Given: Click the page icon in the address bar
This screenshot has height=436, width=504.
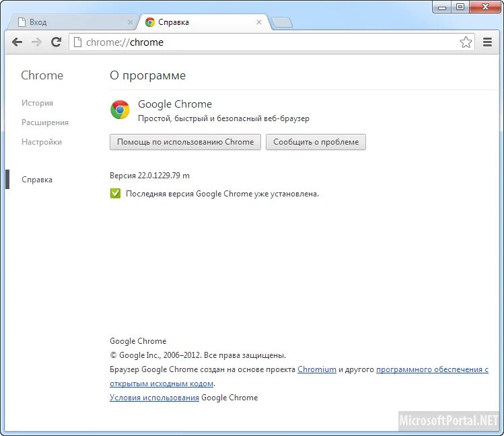Looking at the screenshot, I should 77,42.
